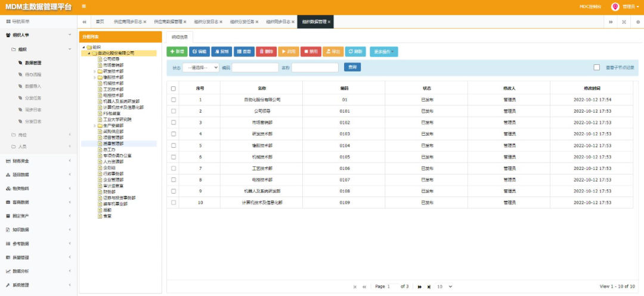Check the row 9 checkbox for code 0108
The height and width of the screenshot is (296, 644).
coord(174,191)
